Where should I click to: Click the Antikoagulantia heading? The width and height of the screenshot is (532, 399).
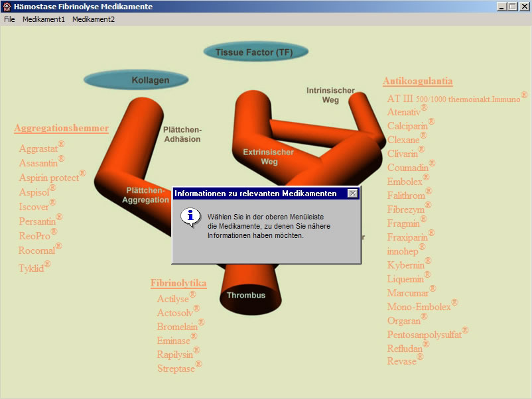(418, 81)
